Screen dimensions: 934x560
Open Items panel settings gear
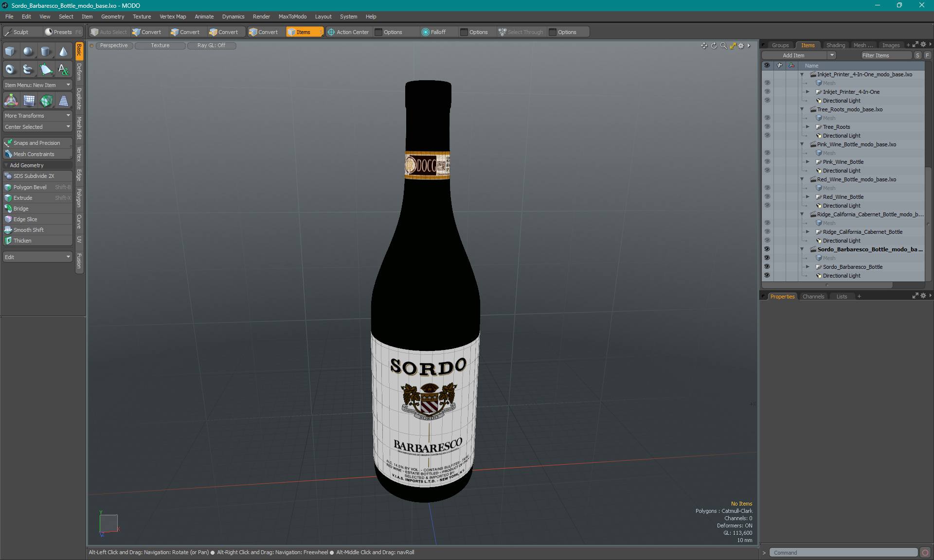point(923,45)
